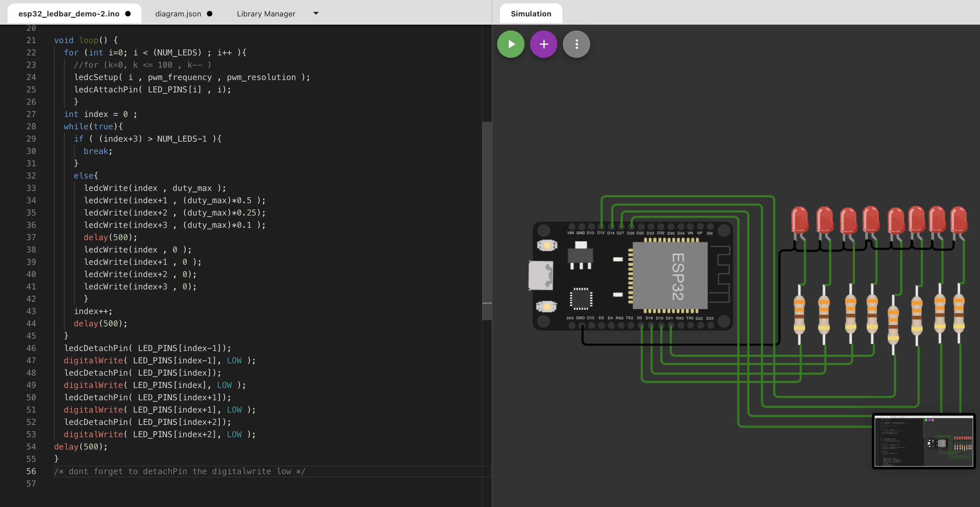
Task: Select the Simulation tab
Action: point(531,14)
